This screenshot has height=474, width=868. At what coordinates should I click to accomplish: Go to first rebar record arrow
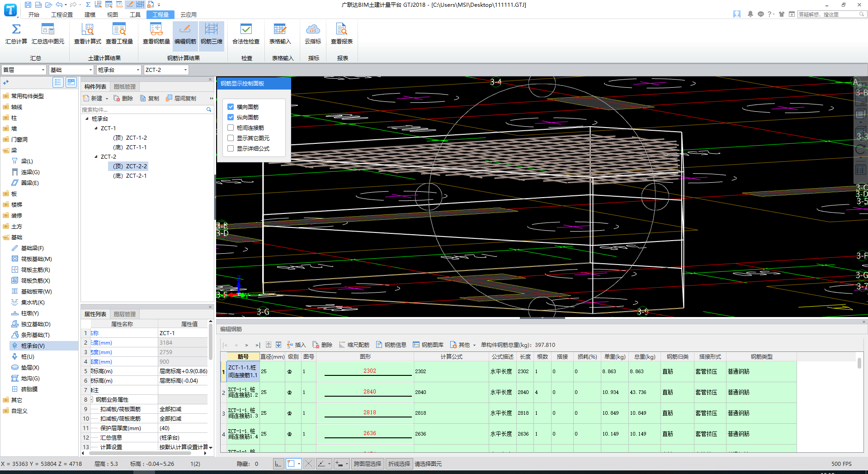click(225, 345)
